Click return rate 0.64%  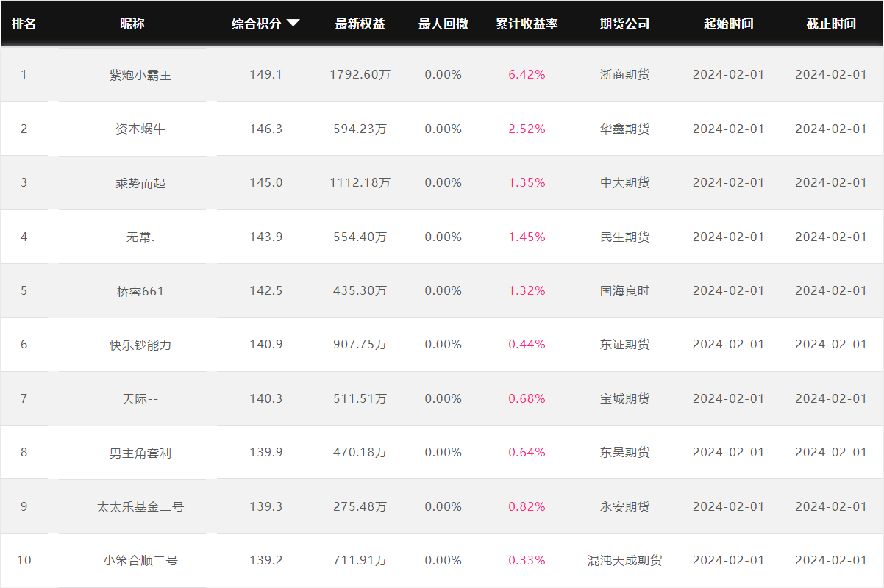[x=527, y=453]
